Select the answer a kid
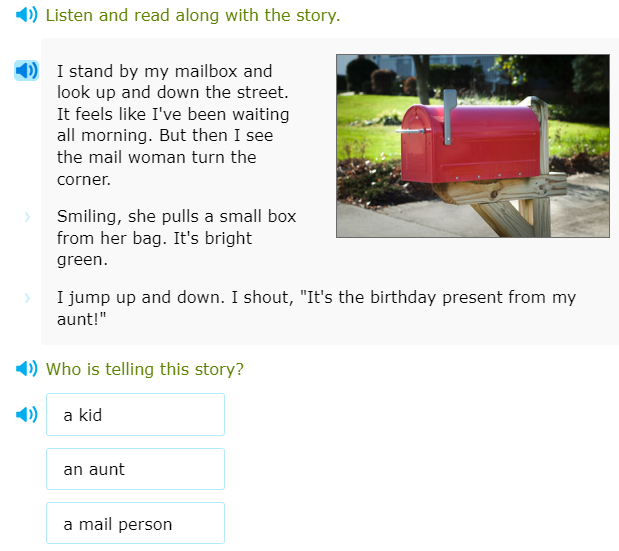The height and width of the screenshot is (551, 619). pyautogui.click(x=135, y=415)
